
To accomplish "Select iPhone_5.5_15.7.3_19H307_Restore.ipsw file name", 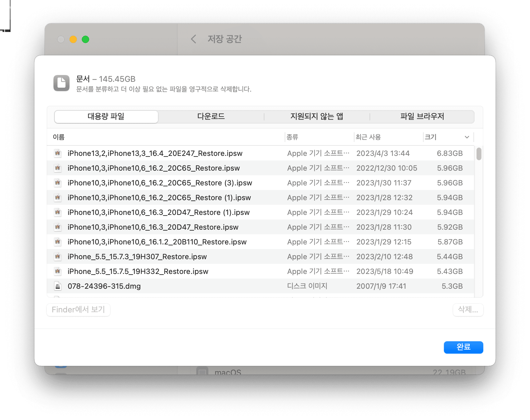I will [x=137, y=256].
